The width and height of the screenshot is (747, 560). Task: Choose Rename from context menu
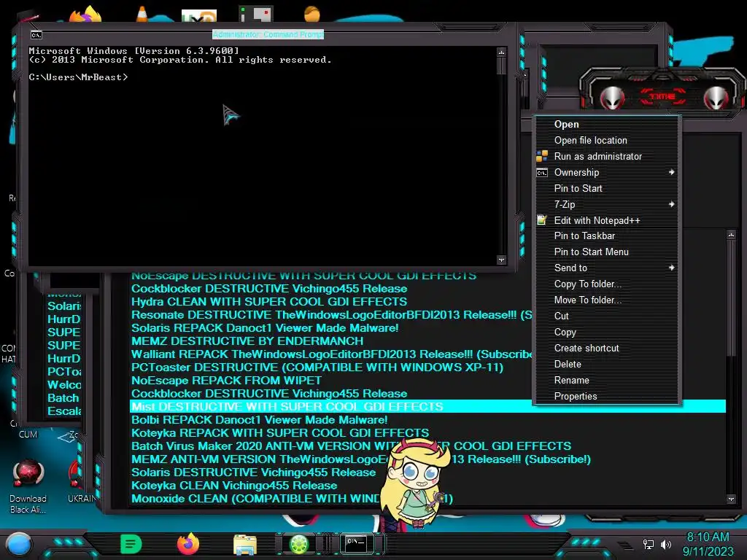[x=606, y=381]
